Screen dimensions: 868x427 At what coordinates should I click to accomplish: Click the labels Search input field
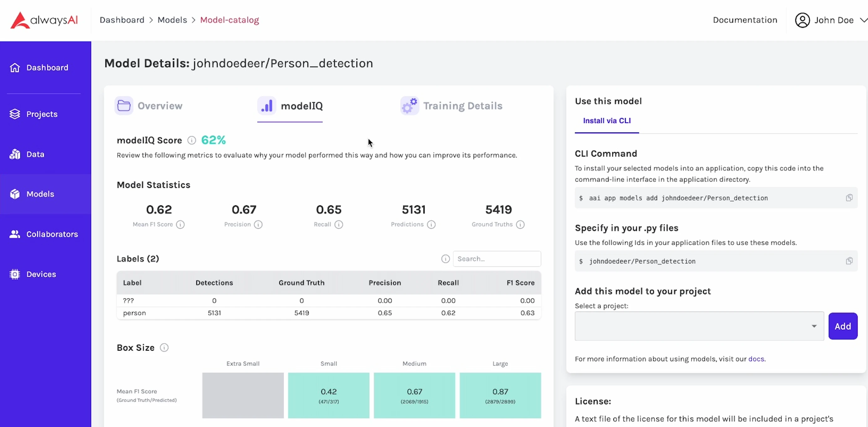click(x=497, y=259)
